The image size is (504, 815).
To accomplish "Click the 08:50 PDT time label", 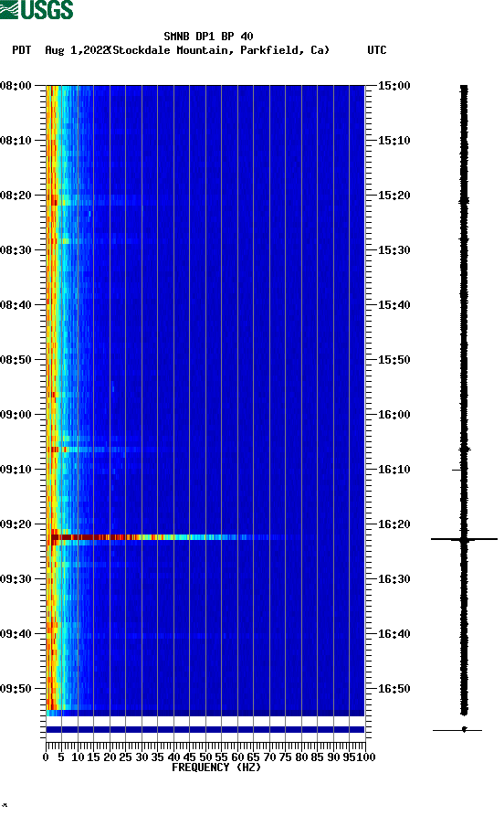I will click(x=16, y=360).
